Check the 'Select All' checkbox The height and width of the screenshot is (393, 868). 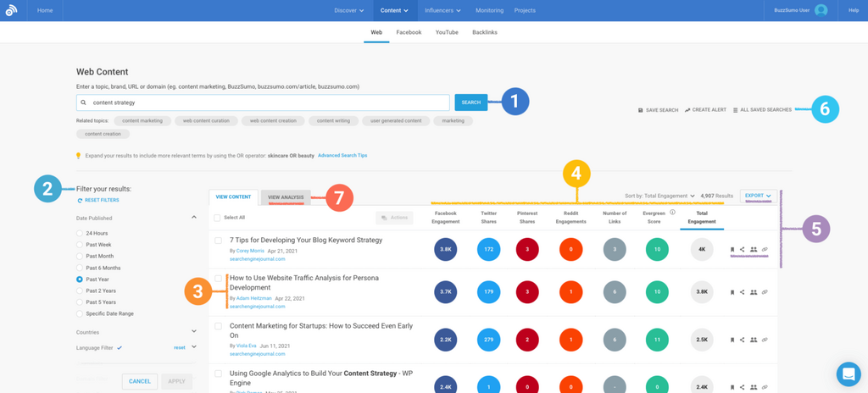coord(218,218)
